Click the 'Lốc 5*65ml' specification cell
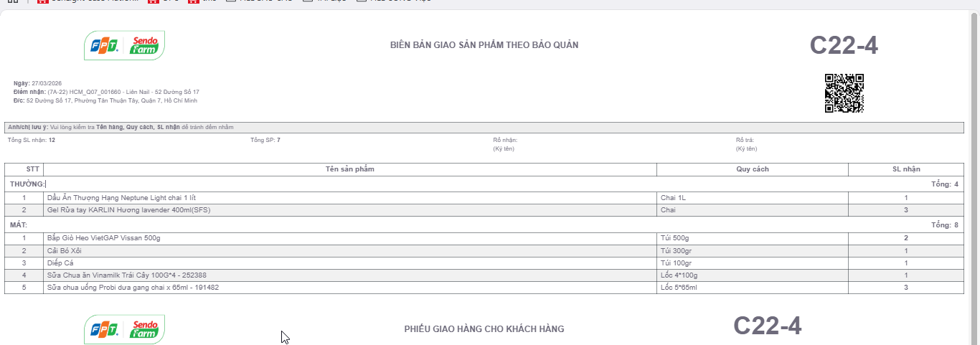Image resolution: width=980 pixels, height=345 pixels. coord(753,288)
